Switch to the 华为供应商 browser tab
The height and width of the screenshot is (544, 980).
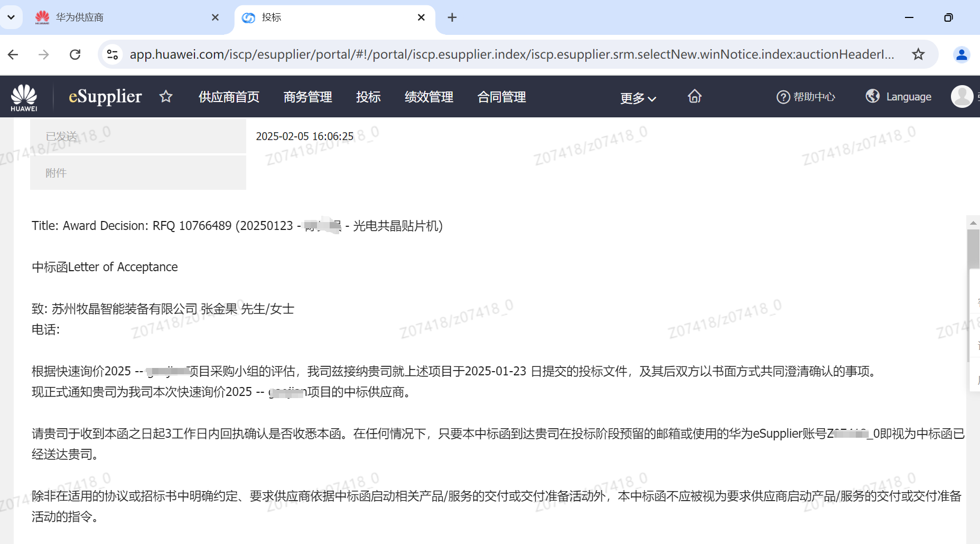pos(122,17)
